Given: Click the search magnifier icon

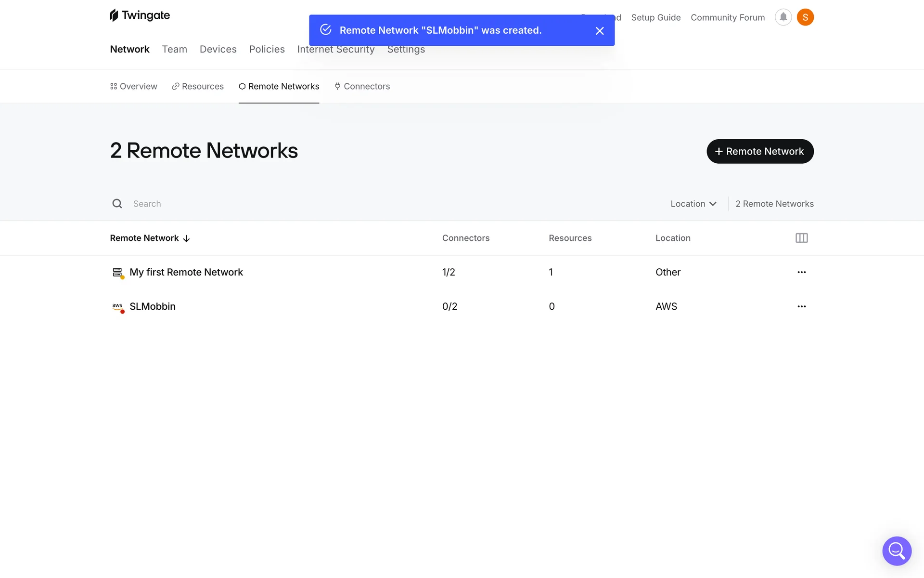Looking at the screenshot, I should pyautogui.click(x=117, y=204).
